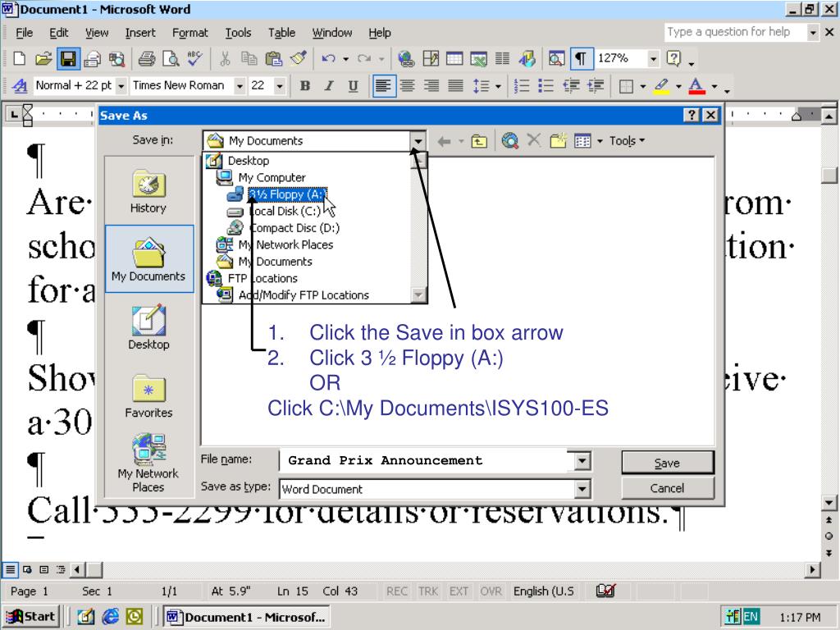Viewport: 840px width, 630px height.
Task: Open the Save as type dropdown arrow
Action: pos(582,489)
